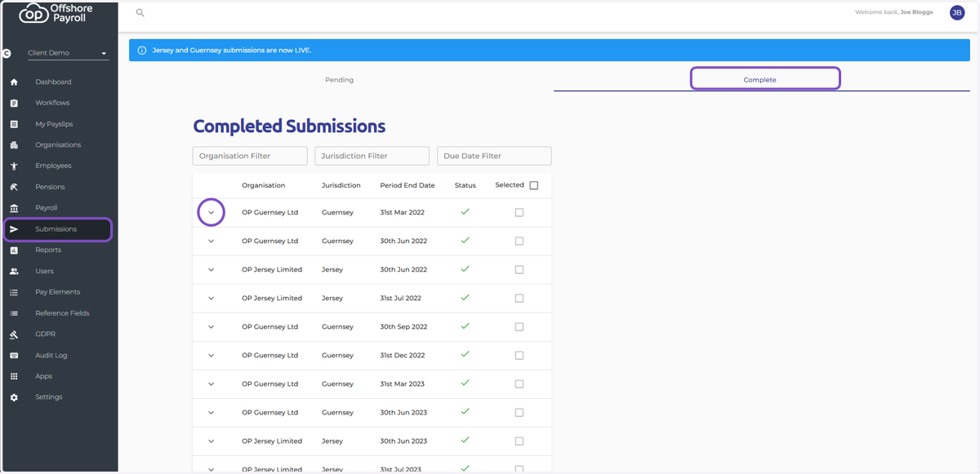Click the Status column header
The width and height of the screenshot is (980, 474).
tap(465, 186)
